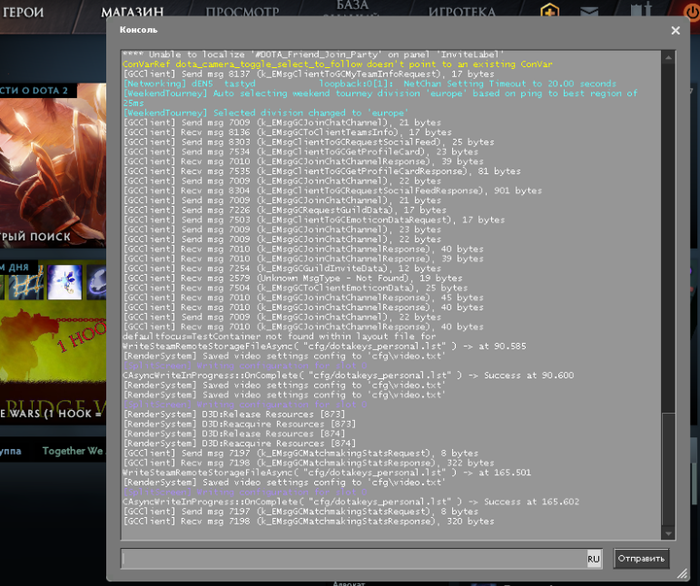Screen dimensions: 700x586
Task: Click the ConVarRef yellow warning line
Action: pos(338,64)
